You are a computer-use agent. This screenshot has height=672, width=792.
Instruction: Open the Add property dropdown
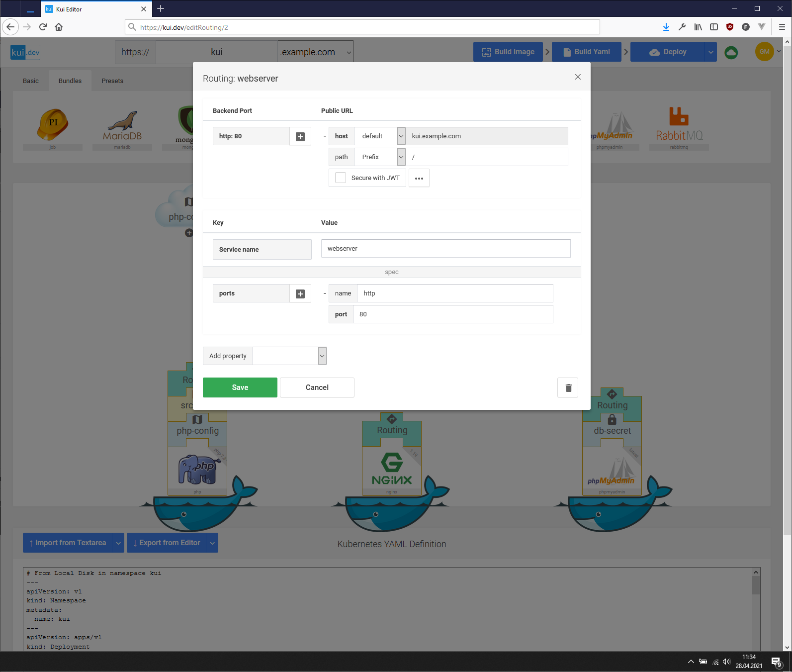(322, 356)
